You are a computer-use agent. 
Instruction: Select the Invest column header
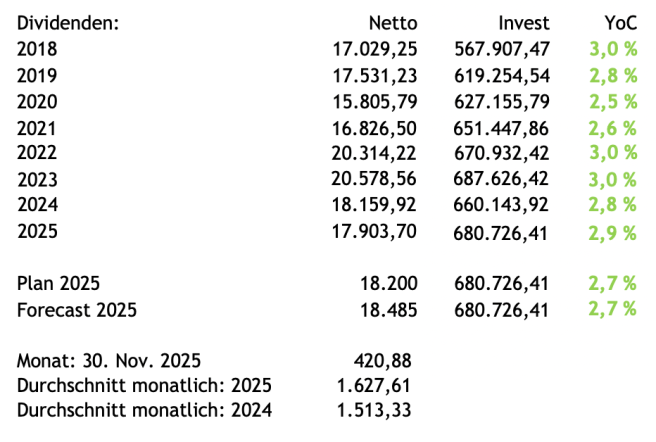point(525,23)
